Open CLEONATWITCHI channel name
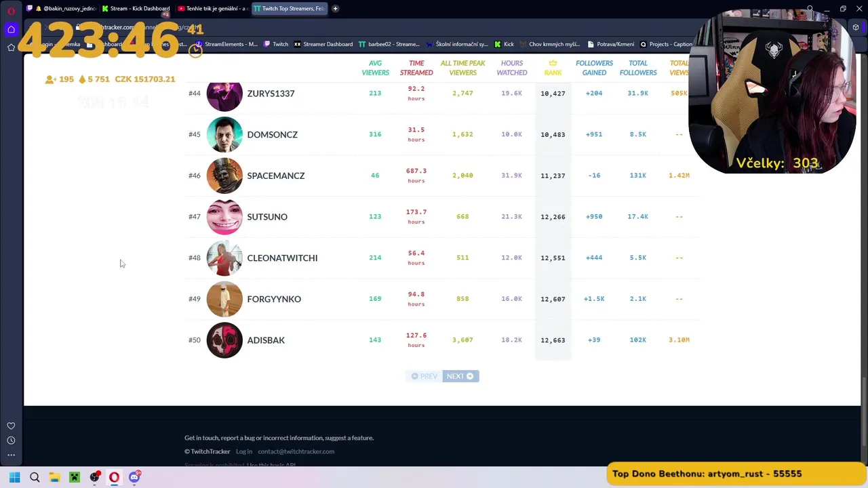Screen dimensions: 868x488 (282, 258)
